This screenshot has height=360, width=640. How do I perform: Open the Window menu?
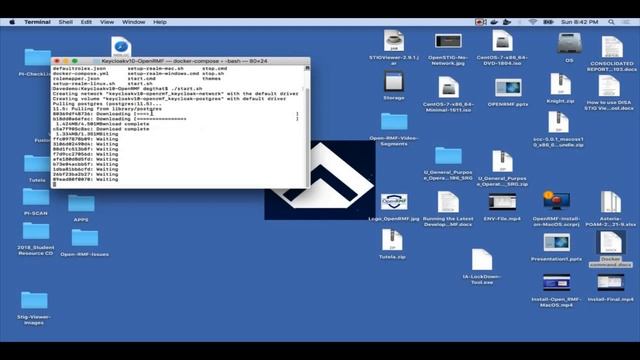point(133,22)
